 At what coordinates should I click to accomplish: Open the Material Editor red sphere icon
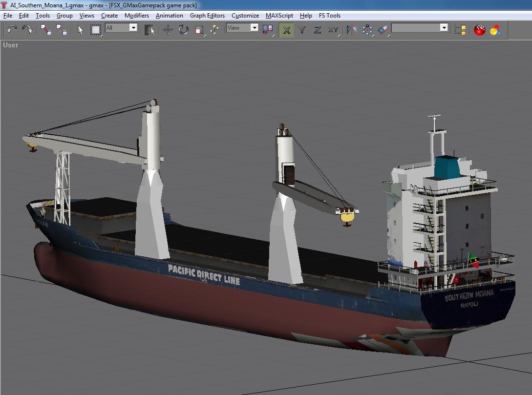coord(480,30)
